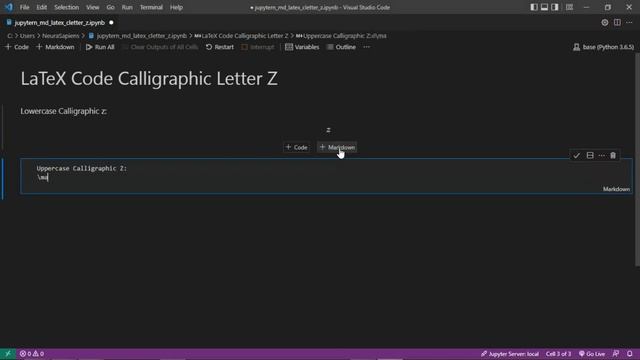640x360 pixels.
Task: Show the notebook Outline
Action: [x=341, y=47]
